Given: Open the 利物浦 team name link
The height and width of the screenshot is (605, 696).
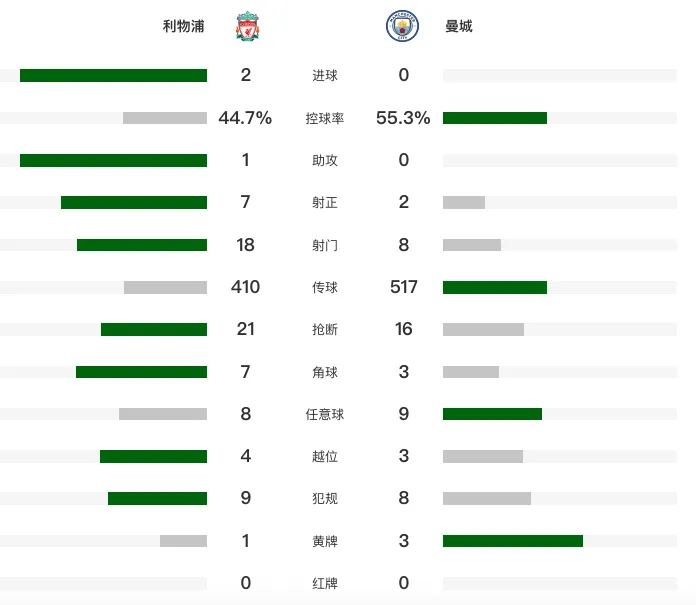Looking at the screenshot, I should tap(183, 26).
